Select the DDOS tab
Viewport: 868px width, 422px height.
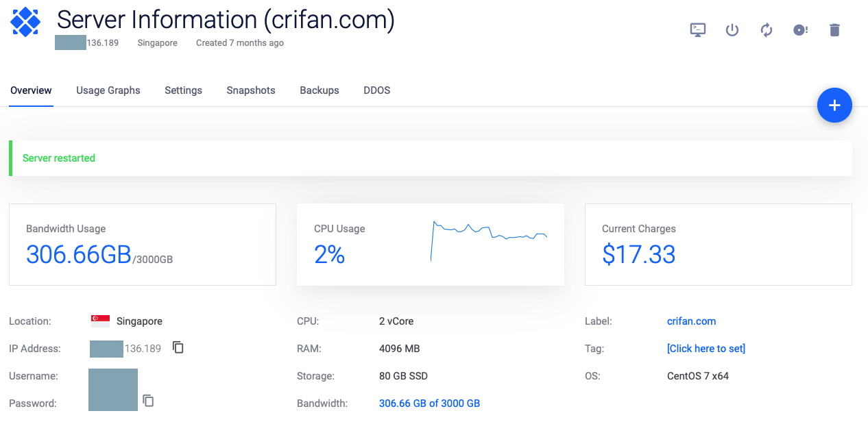click(x=377, y=90)
